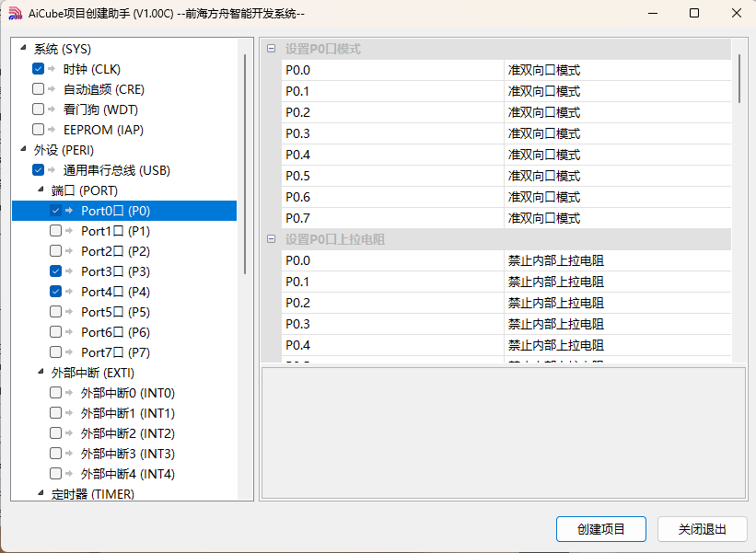Collapse the 设置P0口上拉电阻 property group
Image resolution: width=756 pixels, height=553 pixels.
coord(272,239)
